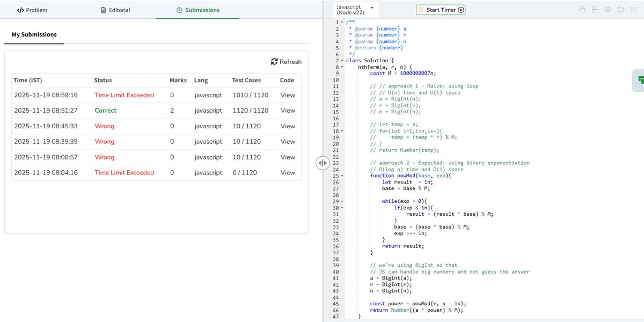Click the 0 / 1120 test cases cell
Screen dimensions: 644x322
point(244,173)
